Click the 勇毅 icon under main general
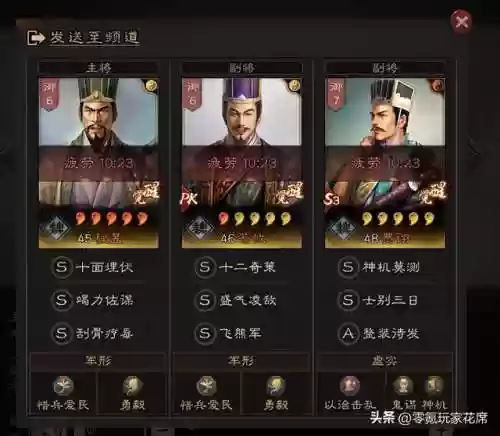 (132, 386)
